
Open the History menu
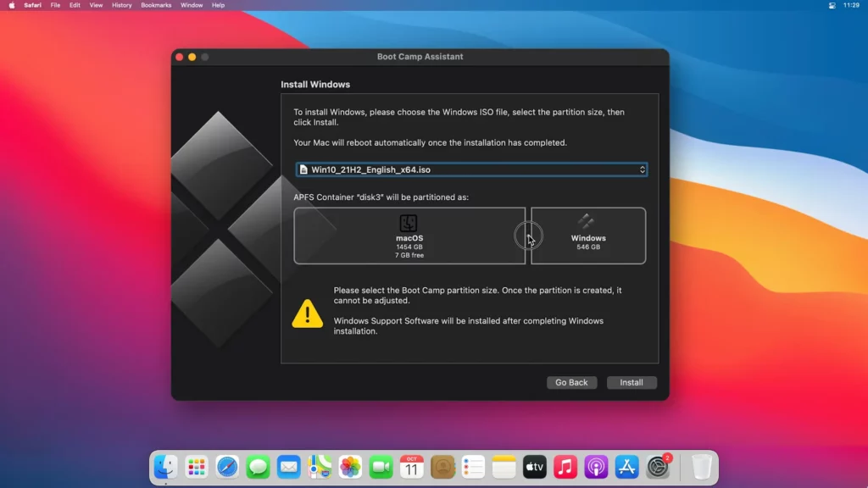(122, 6)
